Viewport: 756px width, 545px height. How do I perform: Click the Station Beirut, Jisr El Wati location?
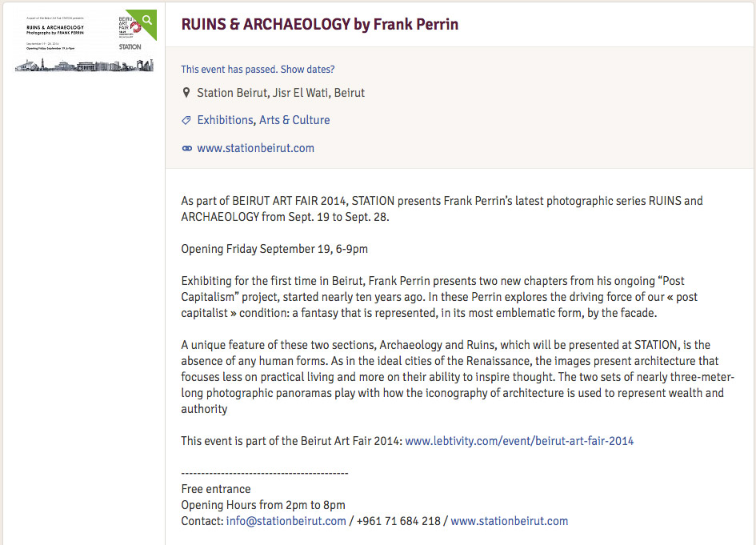(281, 93)
